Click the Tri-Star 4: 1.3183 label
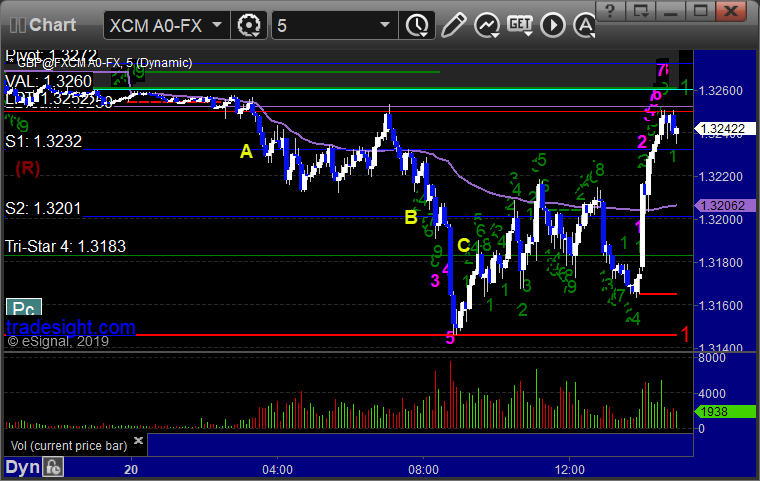The width and height of the screenshot is (760, 481). coord(65,246)
